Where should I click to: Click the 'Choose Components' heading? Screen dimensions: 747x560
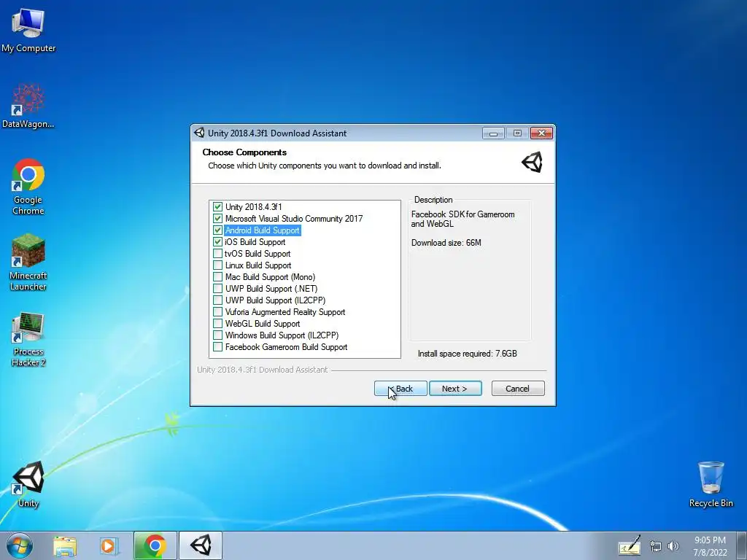coord(244,152)
